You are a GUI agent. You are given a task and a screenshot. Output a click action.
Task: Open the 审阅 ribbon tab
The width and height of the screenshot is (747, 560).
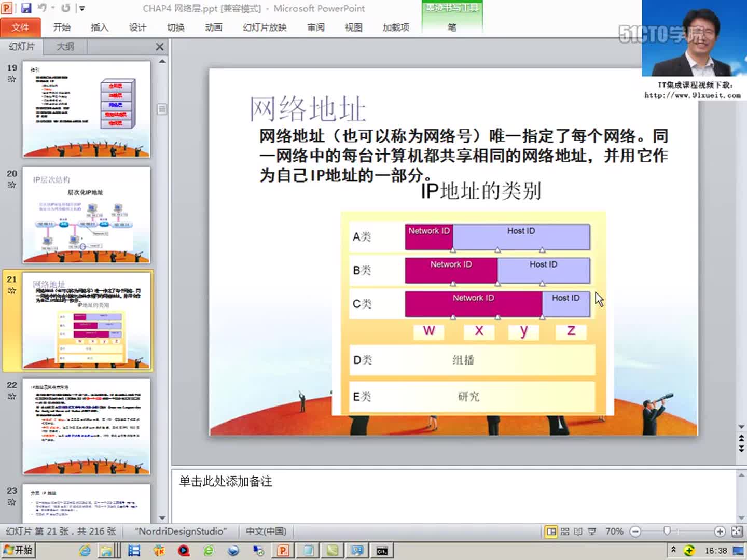click(315, 27)
